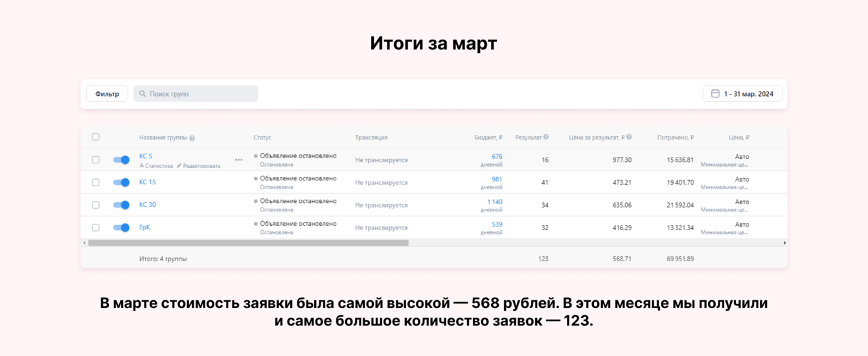Click the 981 daily budget value
The height and width of the screenshot is (356, 868).
point(497,180)
